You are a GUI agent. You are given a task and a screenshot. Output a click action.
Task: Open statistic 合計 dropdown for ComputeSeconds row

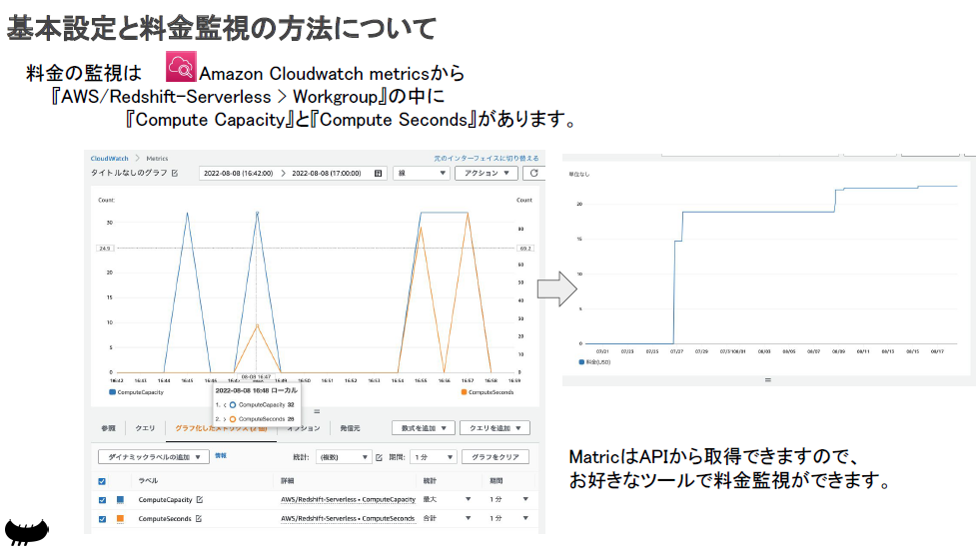point(468,518)
